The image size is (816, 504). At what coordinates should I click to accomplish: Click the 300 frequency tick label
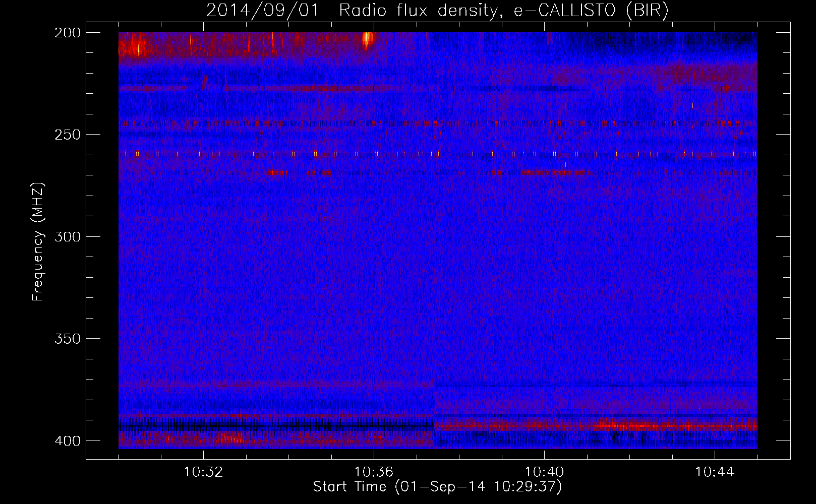(x=68, y=236)
